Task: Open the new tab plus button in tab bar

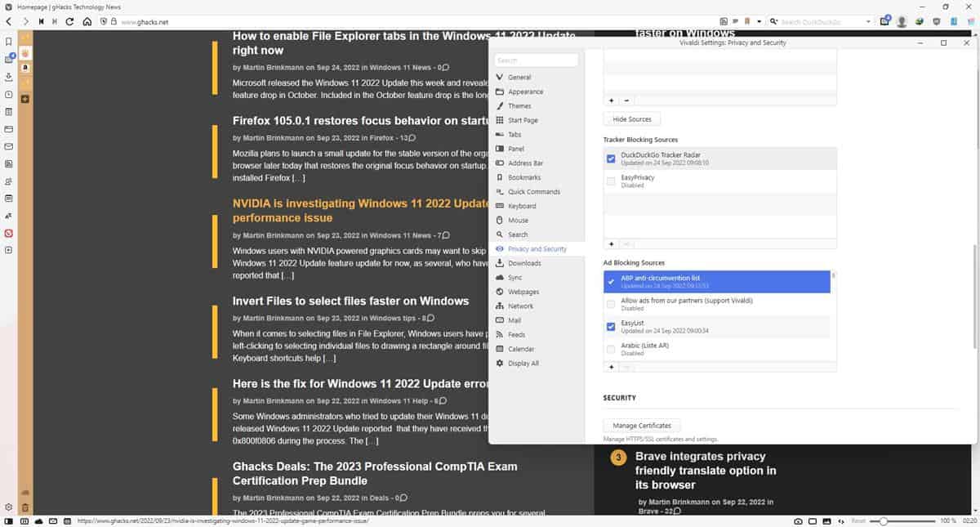Action: (x=25, y=99)
